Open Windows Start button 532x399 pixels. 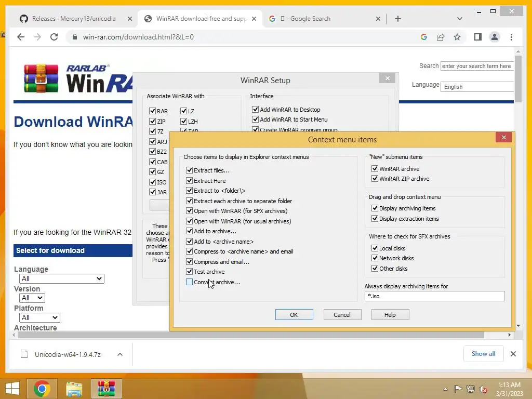[x=12, y=389]
